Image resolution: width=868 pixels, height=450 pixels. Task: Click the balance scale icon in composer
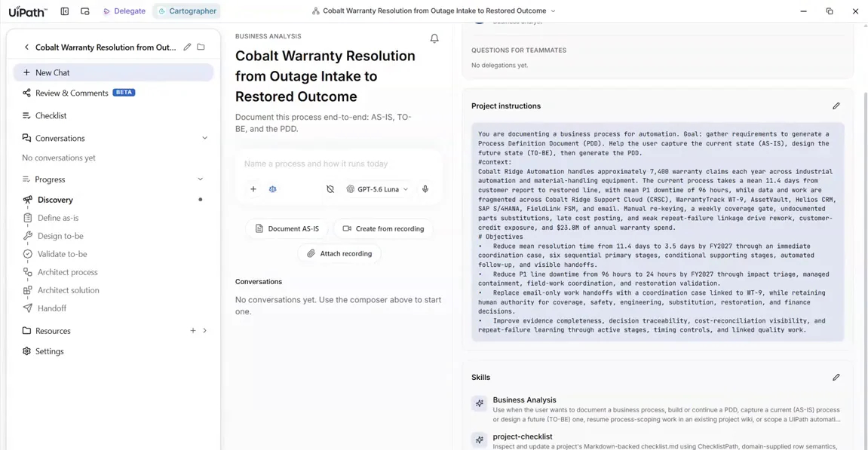(272, 189)
